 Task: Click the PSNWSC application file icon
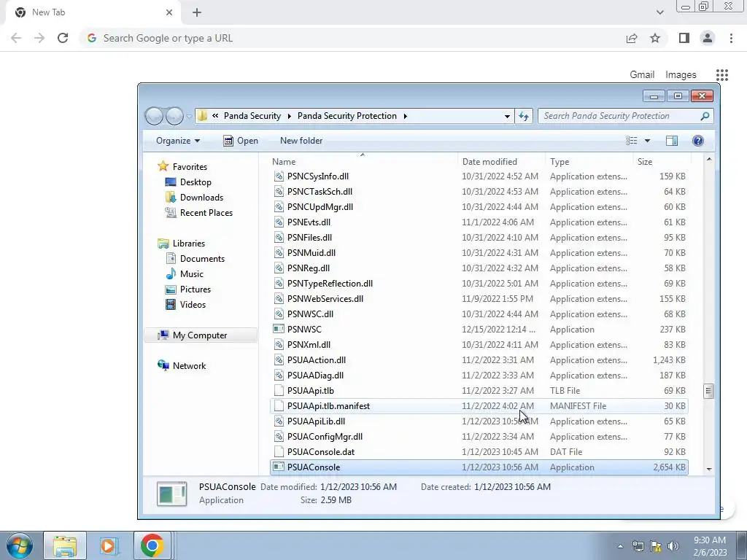point(279,329)
